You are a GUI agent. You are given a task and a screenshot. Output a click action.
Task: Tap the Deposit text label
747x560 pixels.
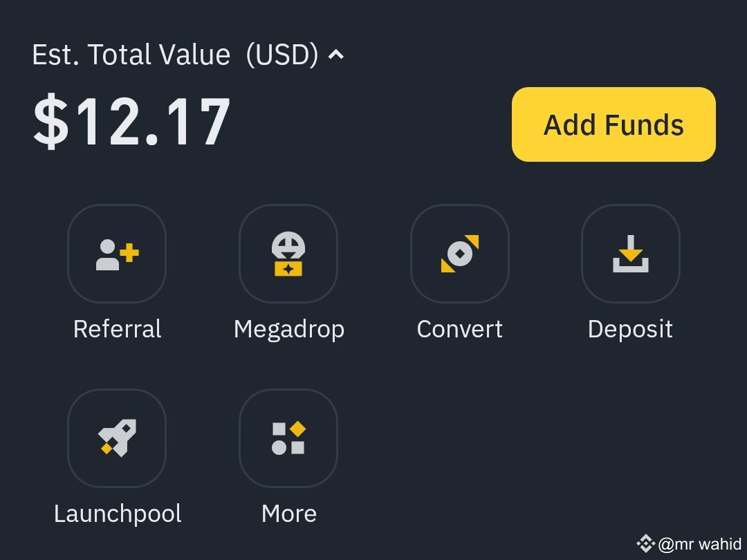630,330
